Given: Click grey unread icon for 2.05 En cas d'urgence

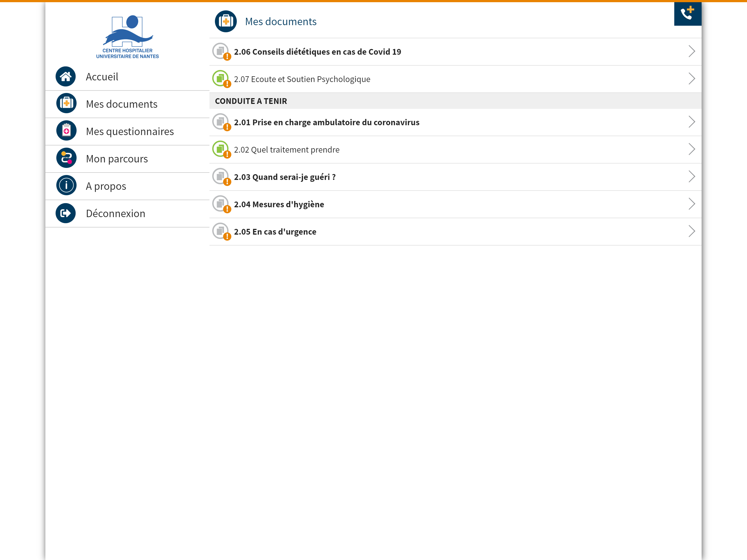Looking at the screenshot, I should pyautogui.click(x=221, y=231).
